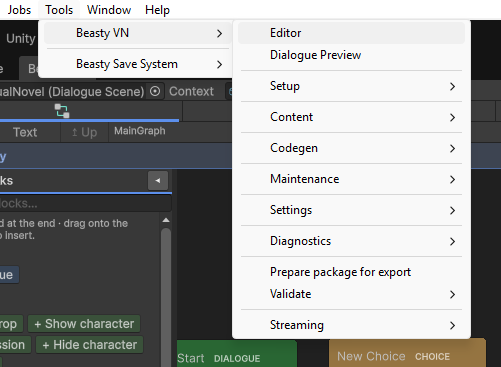Click the MainGraph breadcrumb

[x=140, y=131]
